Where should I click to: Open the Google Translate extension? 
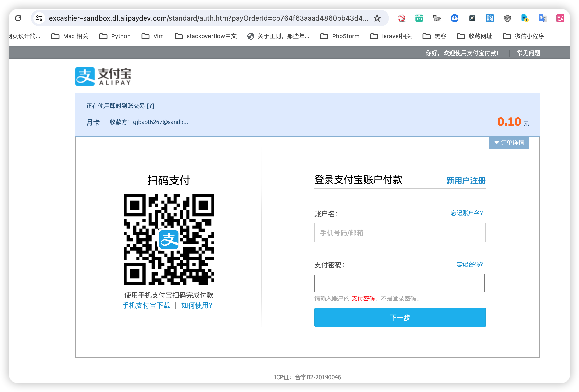tap(542, 18)
